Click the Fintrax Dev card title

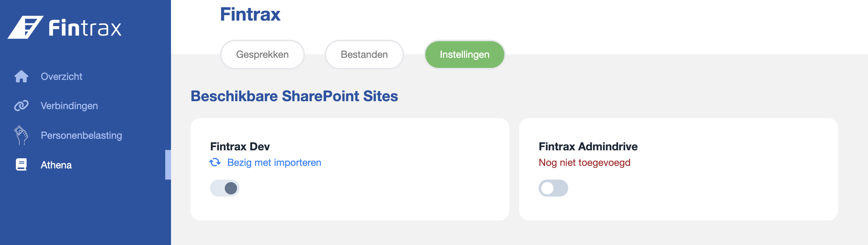coord(240,146)
